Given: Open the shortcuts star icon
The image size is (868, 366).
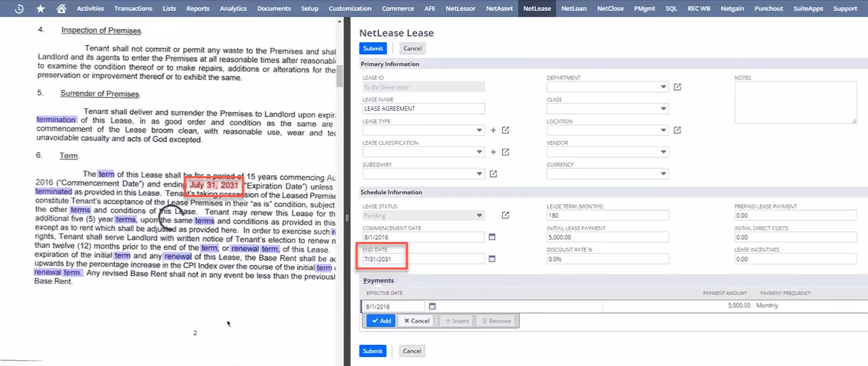Looking at the screenshot, I should [40, 8].
